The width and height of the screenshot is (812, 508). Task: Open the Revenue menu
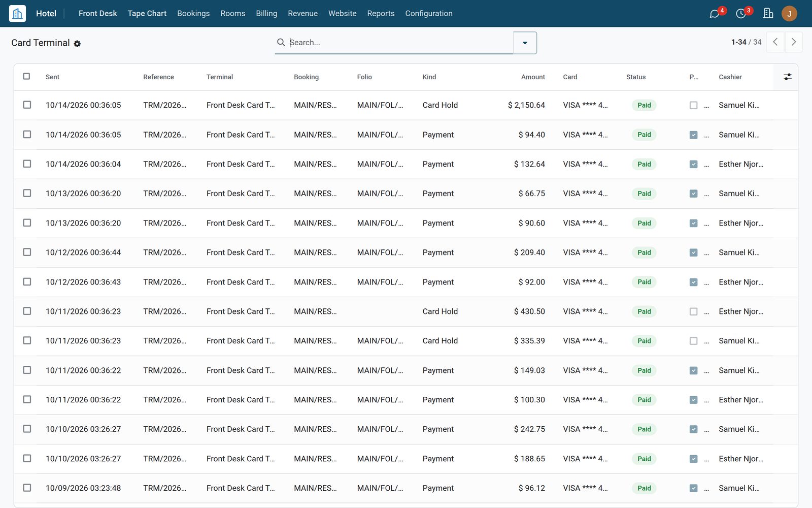pos(302,13)
